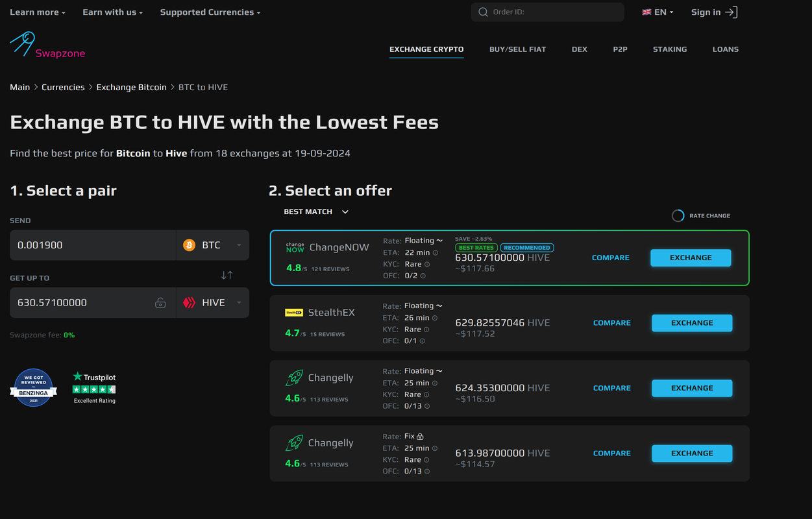Click Exchange for 624.35300000 HIVE Changelly offer
This screenshot has width=812, height=519.
692,388
